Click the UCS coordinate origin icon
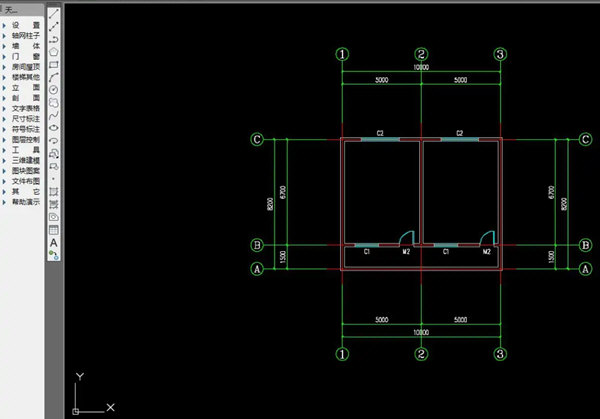 [76, 411]
